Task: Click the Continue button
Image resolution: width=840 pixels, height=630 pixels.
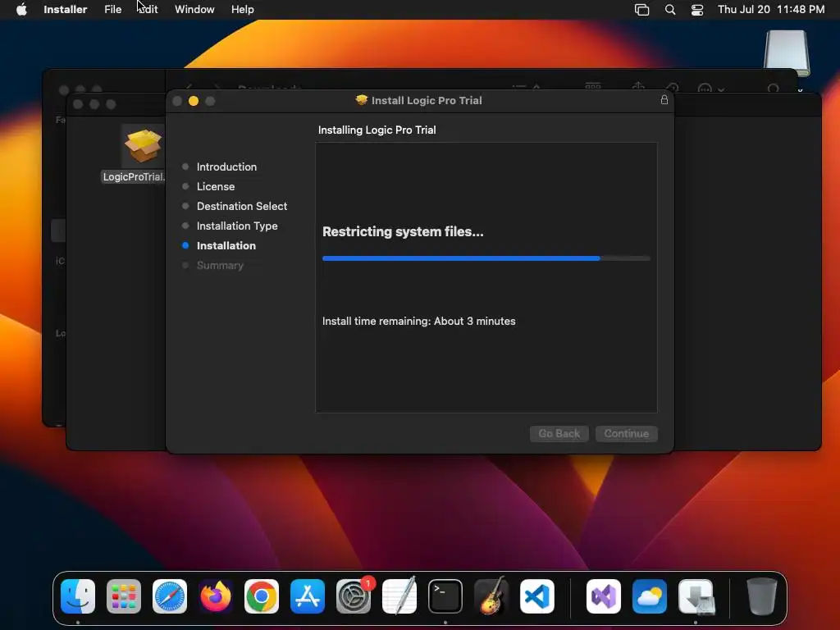Action: pos(626,433)
